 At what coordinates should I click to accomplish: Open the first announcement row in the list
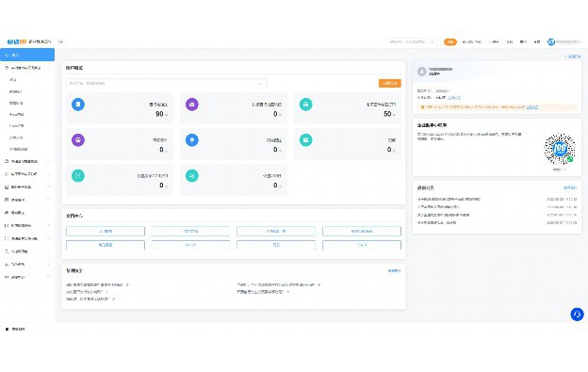point(497,200)
